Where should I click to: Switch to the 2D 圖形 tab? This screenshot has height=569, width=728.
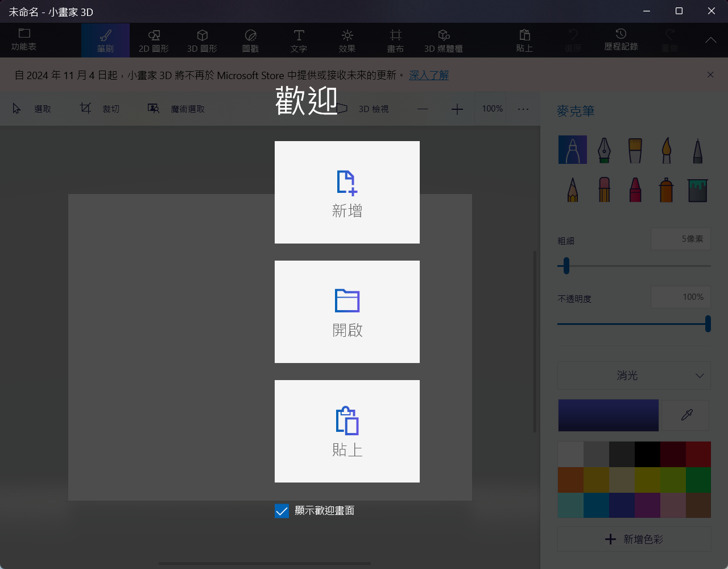point(154,40)
